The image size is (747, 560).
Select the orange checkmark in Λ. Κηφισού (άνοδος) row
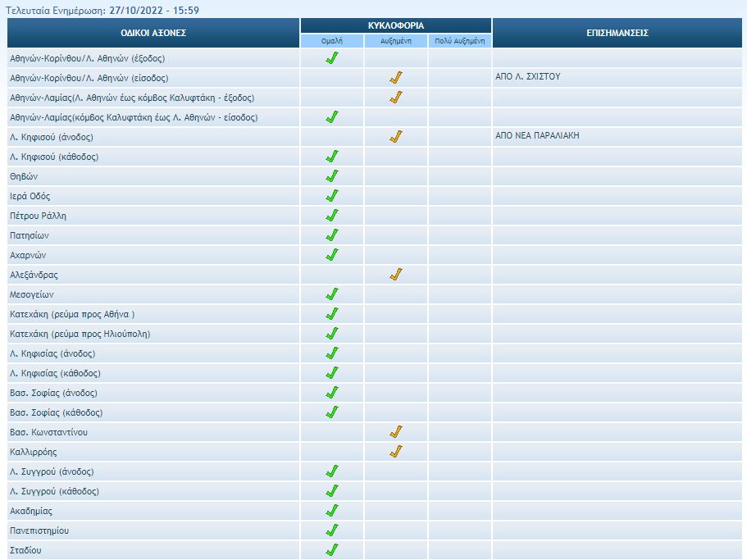[x=396, y=137]
